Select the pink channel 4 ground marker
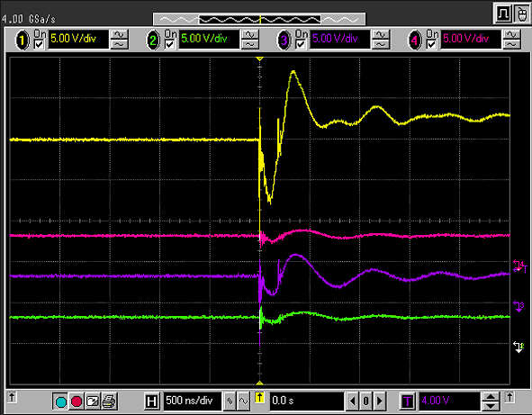Screen dimensions: 532x415 point(518,266)
